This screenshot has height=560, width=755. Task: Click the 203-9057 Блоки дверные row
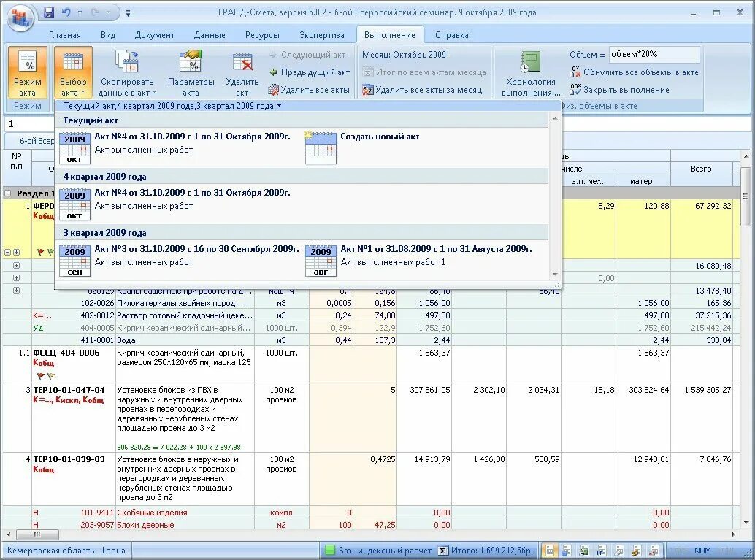pyautogui.click(x=371, y=525)
